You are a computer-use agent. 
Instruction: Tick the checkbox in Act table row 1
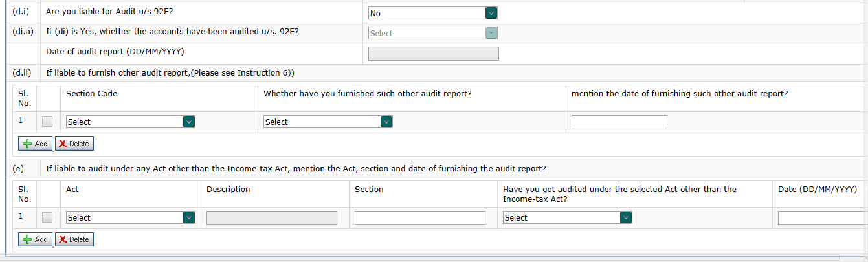(47, 217)
